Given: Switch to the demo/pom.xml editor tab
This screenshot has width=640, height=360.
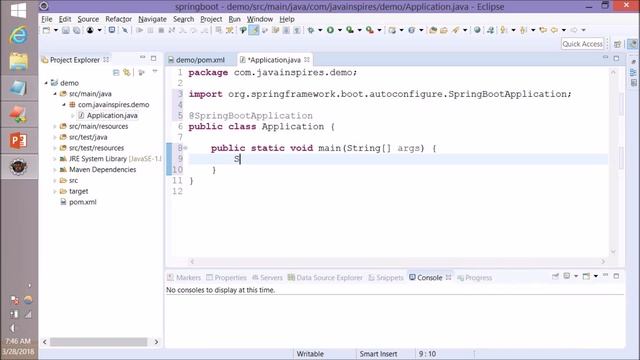Looking at the screenshot, I should (200, 60).
